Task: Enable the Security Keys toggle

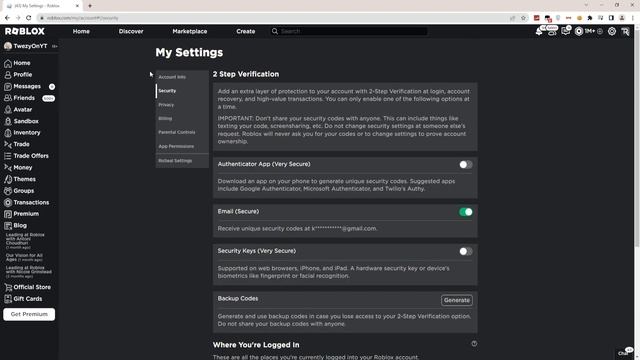Action: [x=465, y=251]
